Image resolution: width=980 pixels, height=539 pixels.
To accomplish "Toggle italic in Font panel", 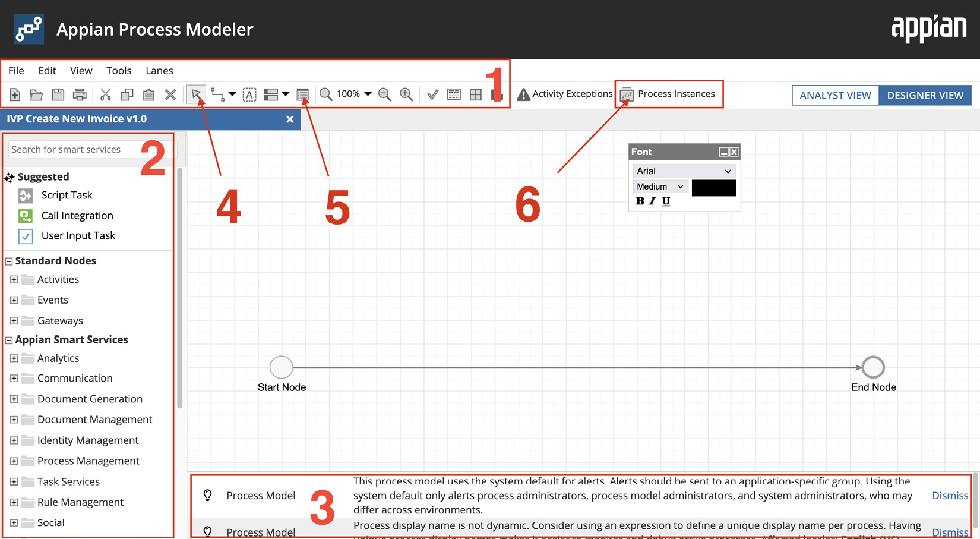I will pos(653,201).
